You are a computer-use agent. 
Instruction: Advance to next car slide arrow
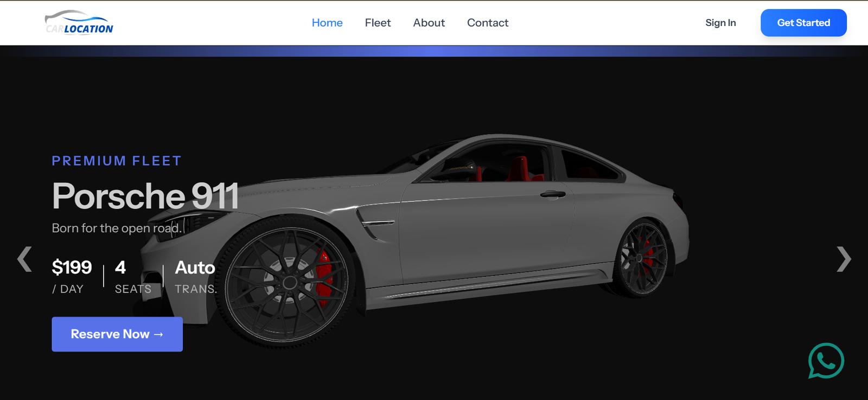tap(844, 259)
